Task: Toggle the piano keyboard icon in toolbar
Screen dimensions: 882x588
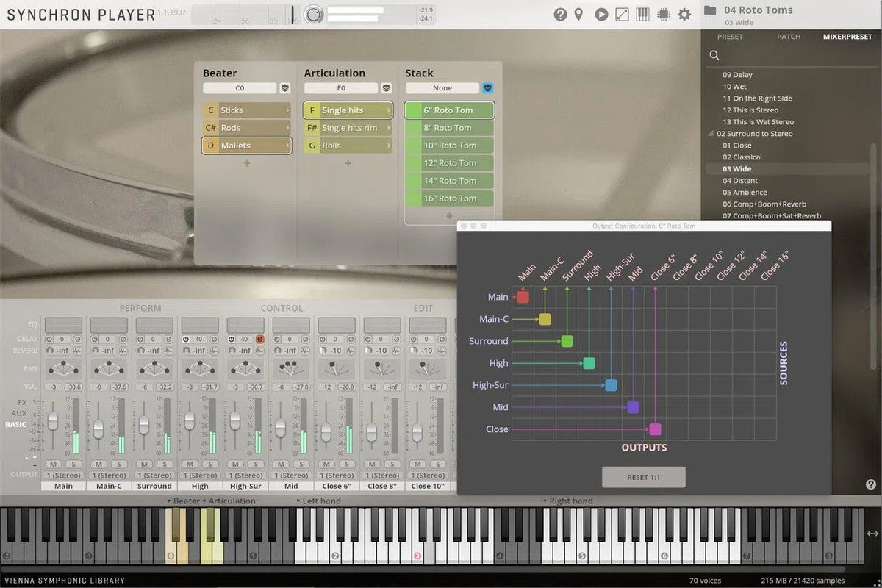Action: point(642,14)
